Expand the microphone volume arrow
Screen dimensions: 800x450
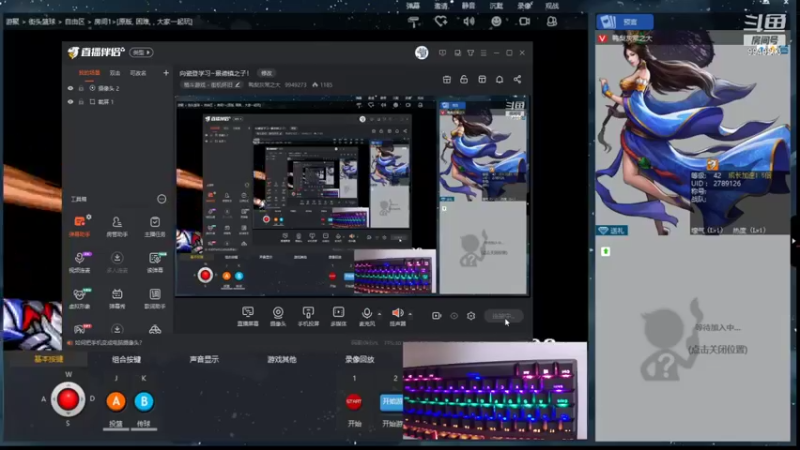tap(379, 314)
